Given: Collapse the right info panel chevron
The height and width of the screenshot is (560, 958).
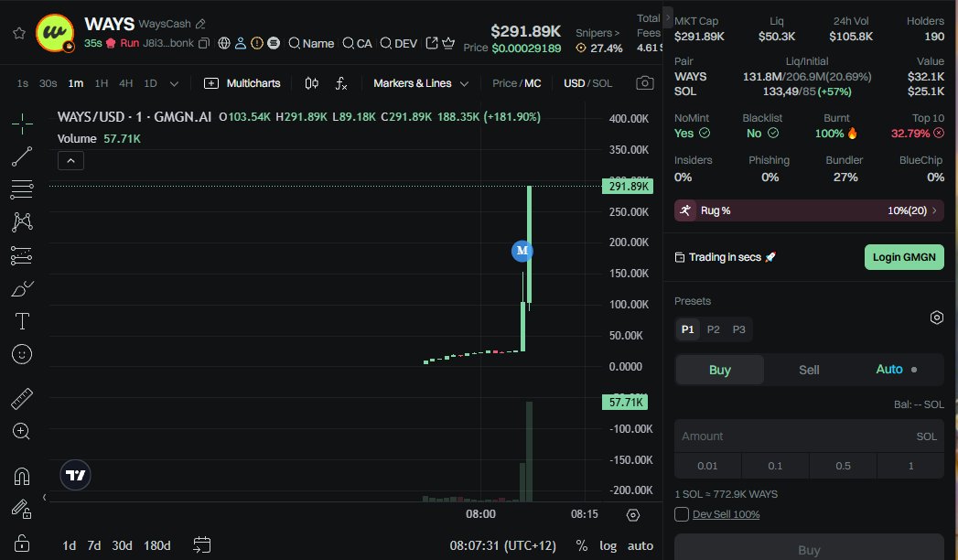Looking at the screenshot, I should click(x=668, y=16).
